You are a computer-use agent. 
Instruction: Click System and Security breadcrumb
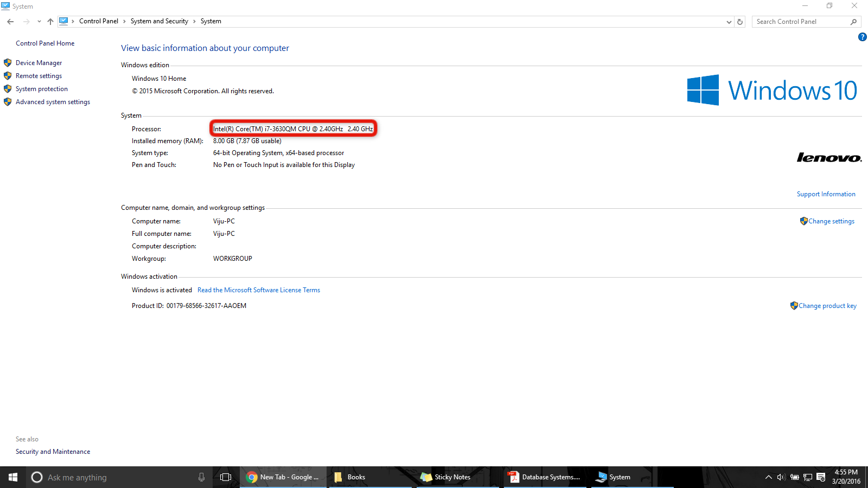pyautogui.click(x=159, y=21)
